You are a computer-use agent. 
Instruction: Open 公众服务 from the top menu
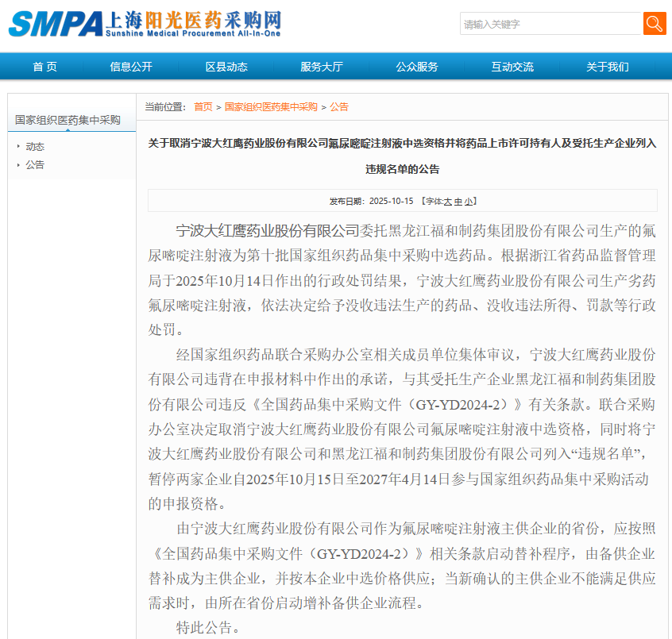tap(417, 67)
